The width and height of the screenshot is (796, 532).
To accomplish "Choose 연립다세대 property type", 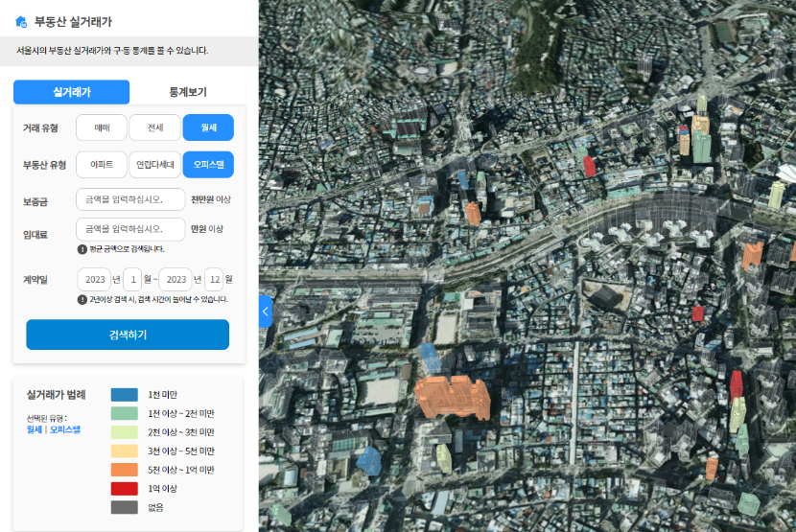I will (x=154, y=165).
